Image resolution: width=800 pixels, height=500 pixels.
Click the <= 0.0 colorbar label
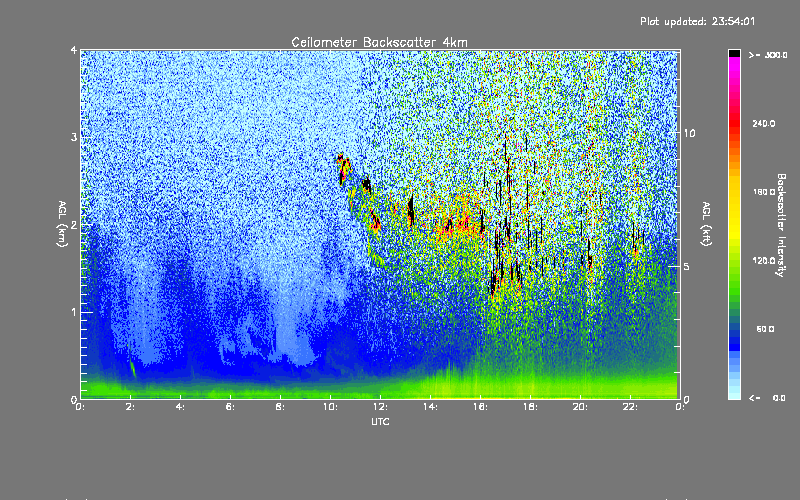(768, 398)
